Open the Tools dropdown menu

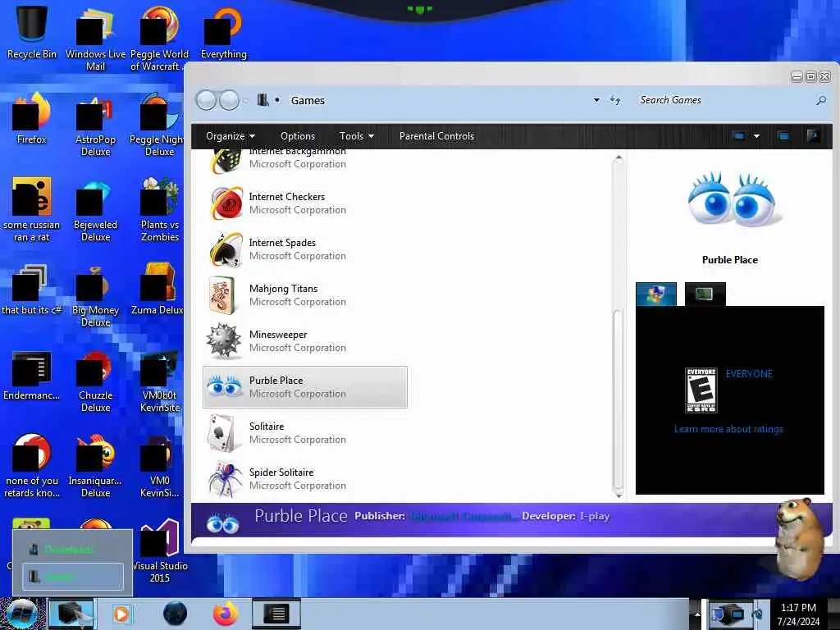[357, 136]
